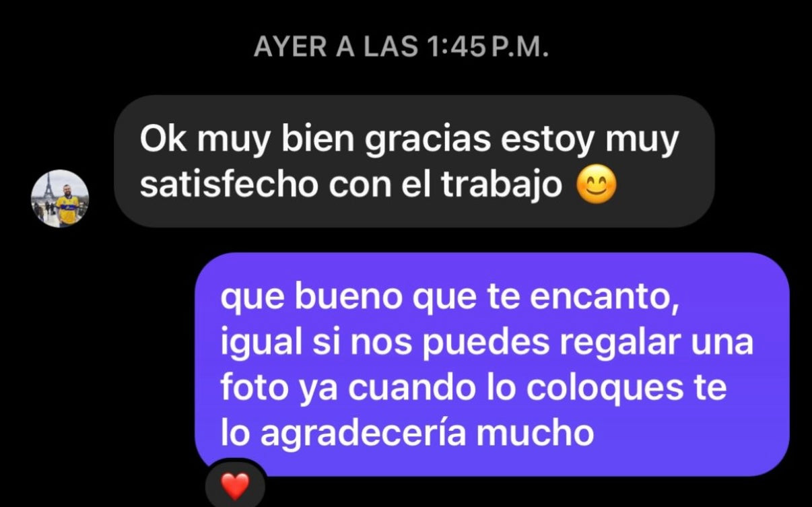
Task: Tap the red heart reaction
Action: [x=235, y=486]
